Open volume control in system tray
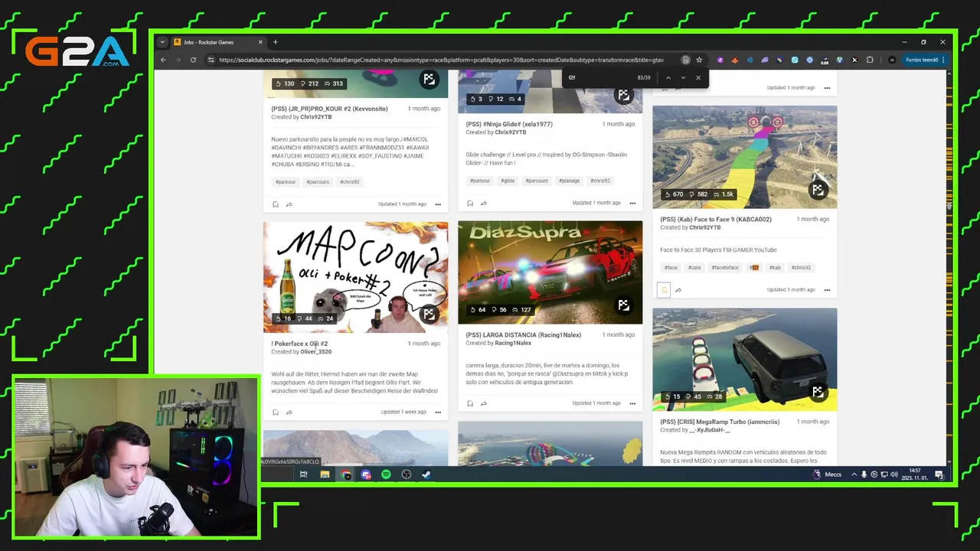Viewport: 980px width, 551px height. pos(894,474)
